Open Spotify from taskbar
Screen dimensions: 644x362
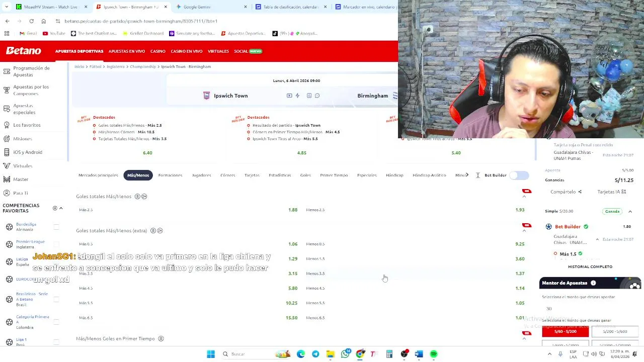click(x=434, y=354)
